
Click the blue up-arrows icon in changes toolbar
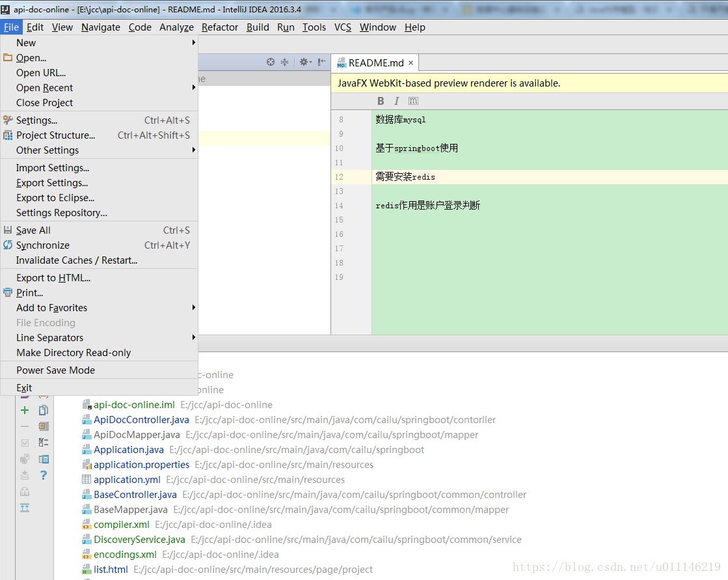[x=25, y=508]
